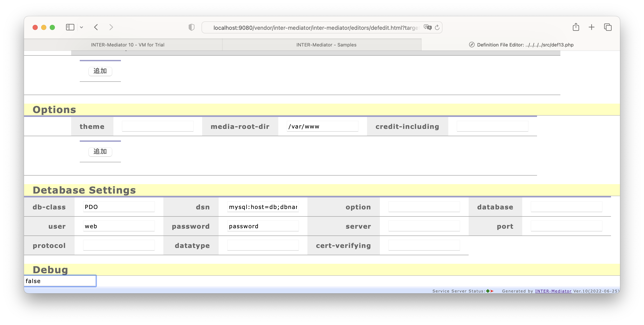
Task: Focus the theme input field
Action: [158, 126]
